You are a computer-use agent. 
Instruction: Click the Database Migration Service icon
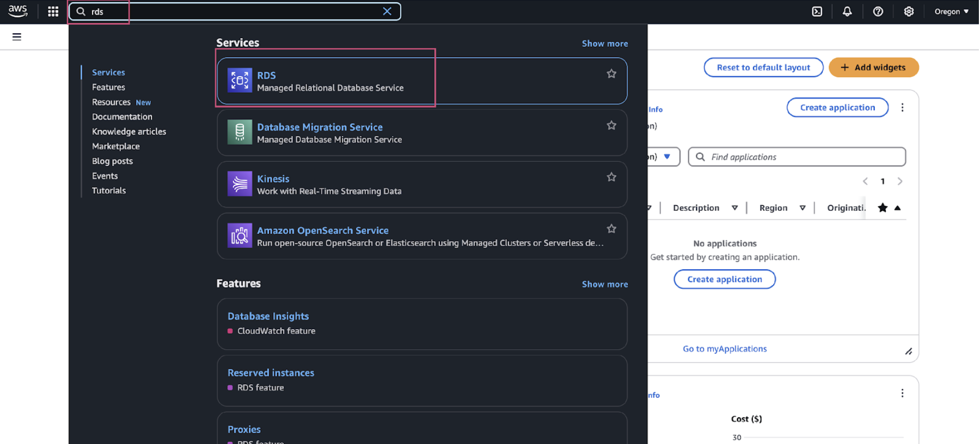pyautogui.click(x=240, y=132)
